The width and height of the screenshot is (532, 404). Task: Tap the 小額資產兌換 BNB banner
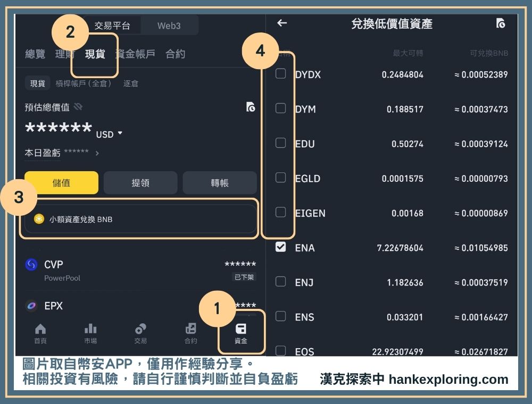click(140, 219)
